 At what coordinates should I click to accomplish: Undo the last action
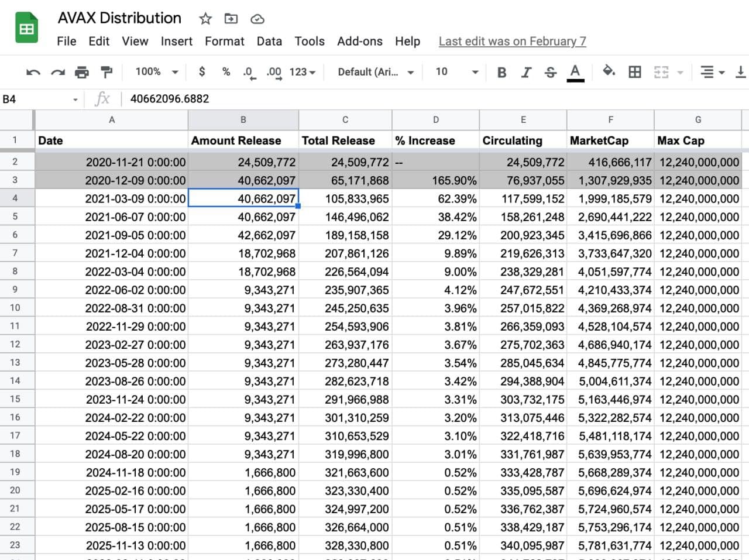[x=33, y=72]
